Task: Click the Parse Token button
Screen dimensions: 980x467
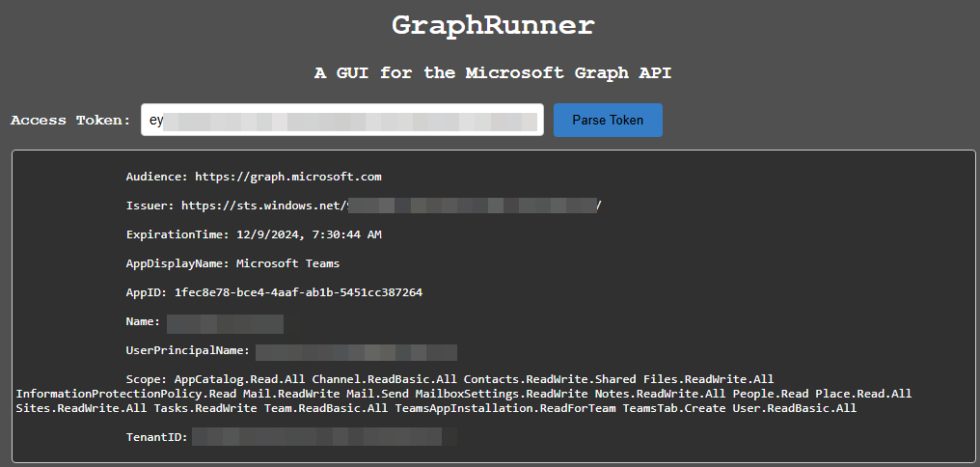Action: click(x=608, y=120)
